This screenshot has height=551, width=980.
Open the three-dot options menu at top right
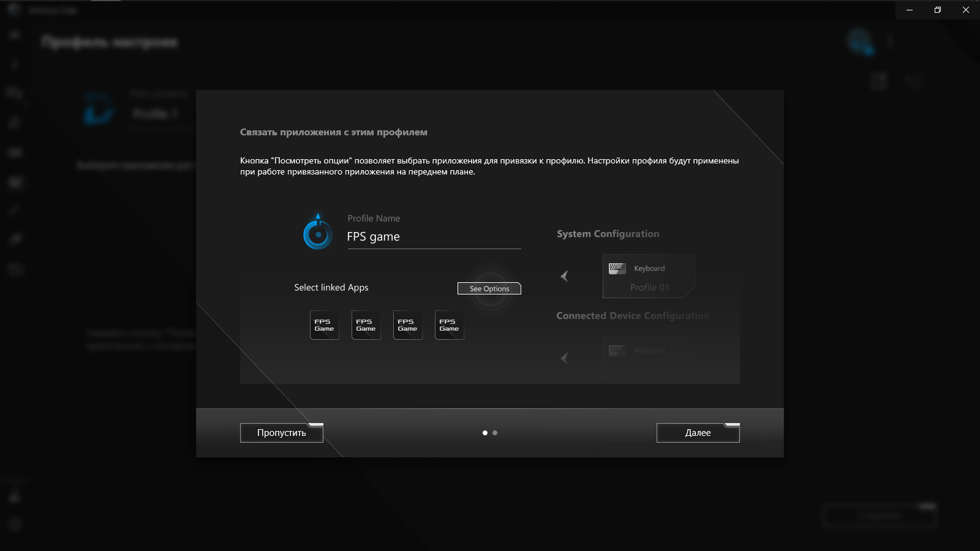pyautogui.click(x=891, y=41)
